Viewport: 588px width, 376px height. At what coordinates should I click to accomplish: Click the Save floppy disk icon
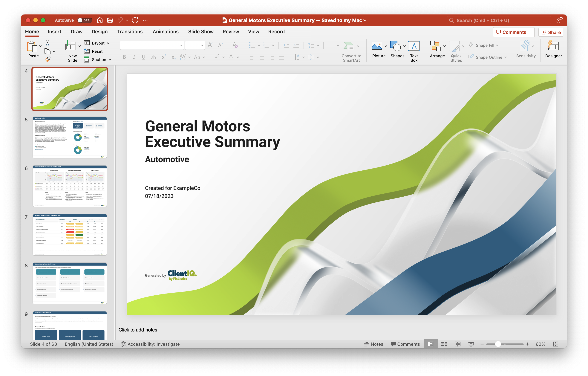tap(110, 20)
